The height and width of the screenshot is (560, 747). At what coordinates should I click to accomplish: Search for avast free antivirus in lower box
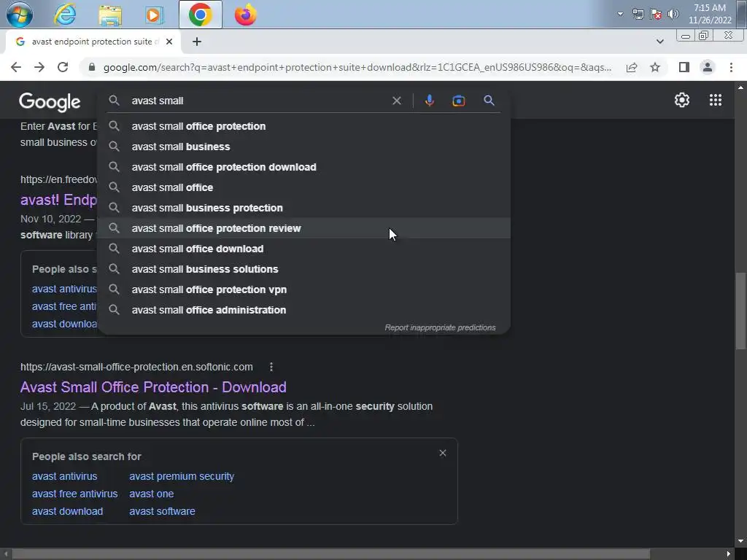(x=74, y=494)
